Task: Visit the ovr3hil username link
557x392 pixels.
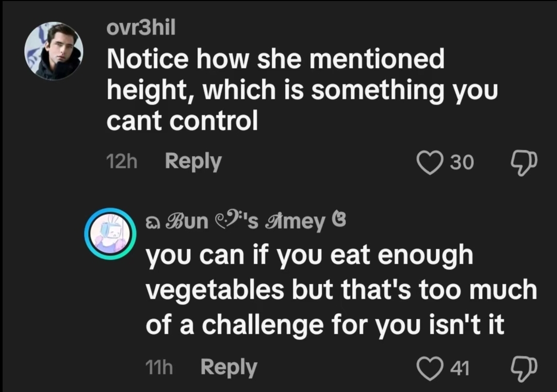Action: [141, 27]
